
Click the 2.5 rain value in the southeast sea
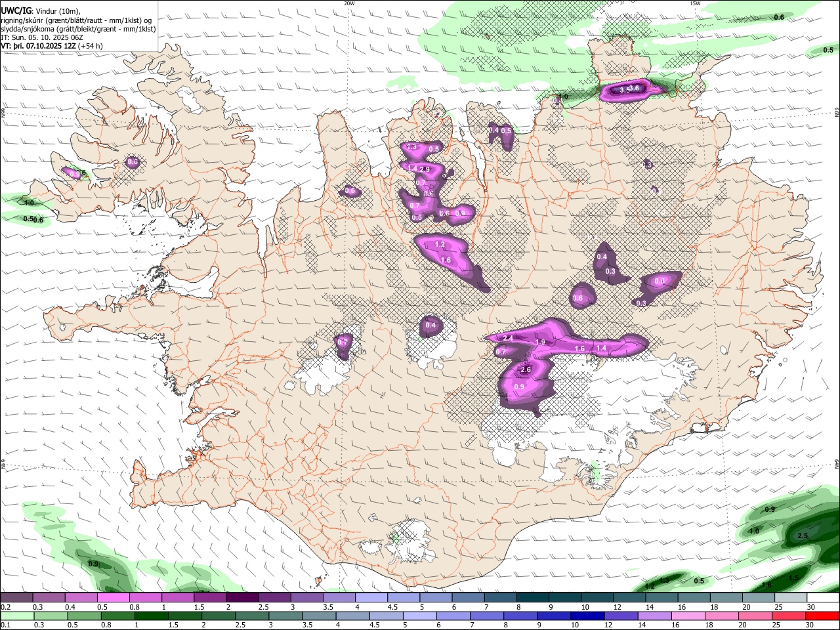[x=802, y=536]
